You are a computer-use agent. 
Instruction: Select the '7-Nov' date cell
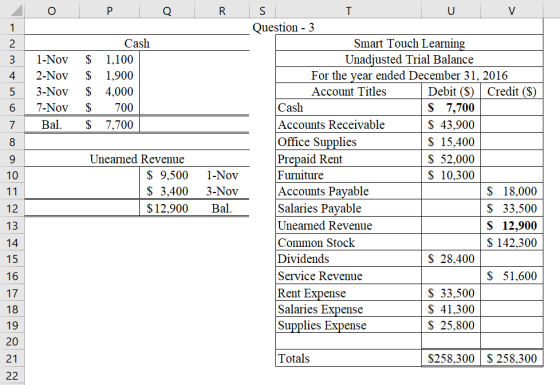tap(52, 108)
